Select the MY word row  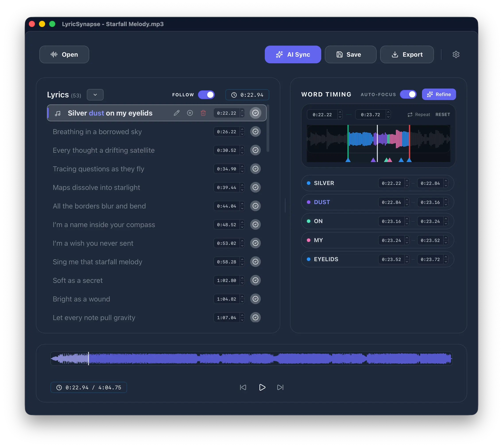click(377, 240)
